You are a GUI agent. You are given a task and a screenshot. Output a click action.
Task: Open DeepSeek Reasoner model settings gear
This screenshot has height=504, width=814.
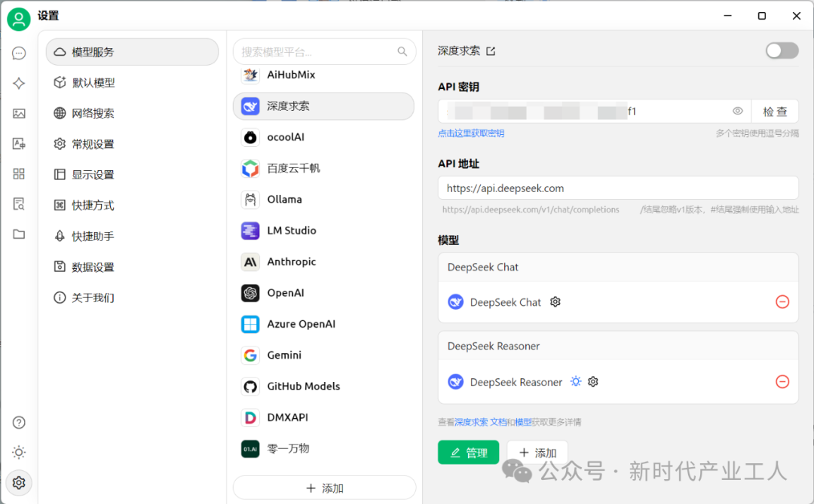(593, 381)
